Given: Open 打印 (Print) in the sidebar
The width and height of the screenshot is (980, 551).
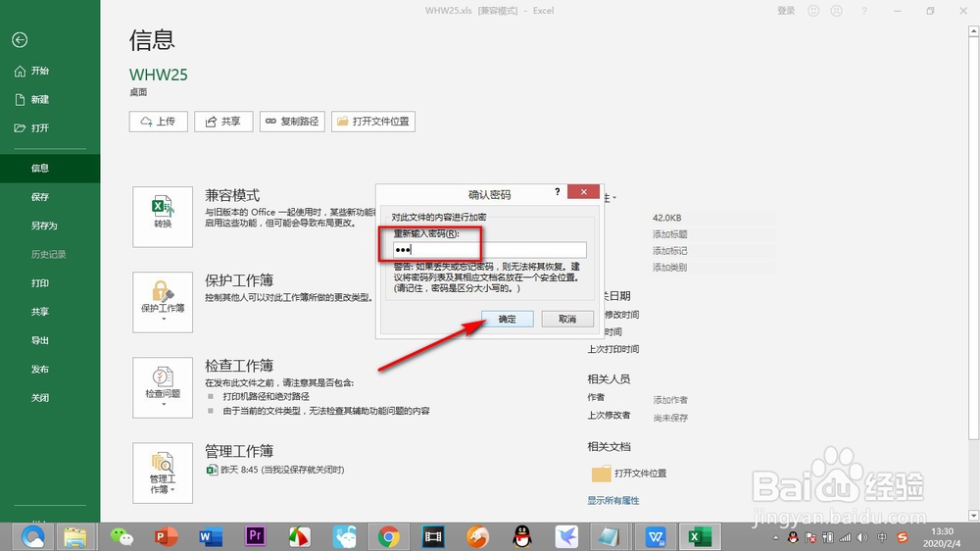Looking at the screenshot, I should (40, 283).
